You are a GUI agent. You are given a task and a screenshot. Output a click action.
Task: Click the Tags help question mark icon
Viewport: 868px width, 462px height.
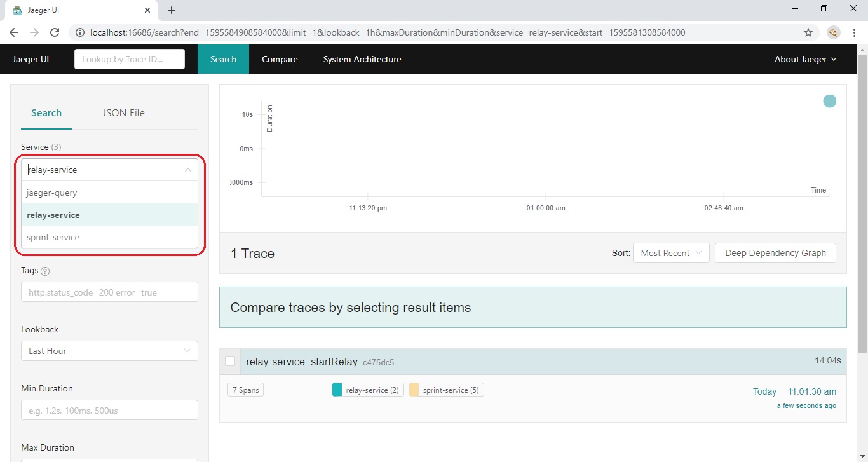[x=45, y=271]
